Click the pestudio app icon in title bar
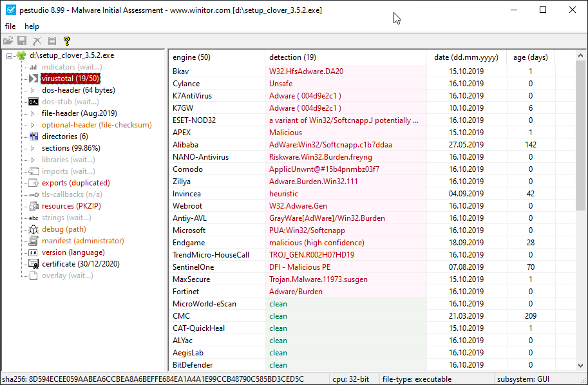 (11, 10)
